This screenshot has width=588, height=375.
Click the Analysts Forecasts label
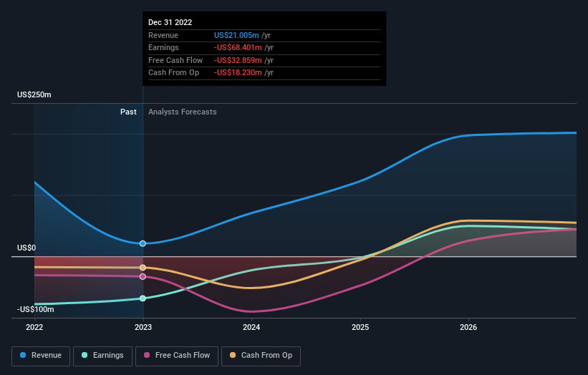point(182,112)
